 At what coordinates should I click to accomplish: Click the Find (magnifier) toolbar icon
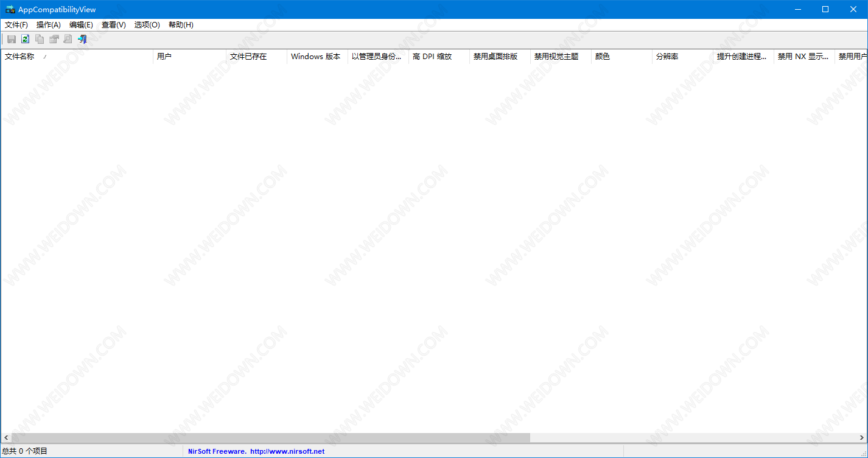(68, 39)
